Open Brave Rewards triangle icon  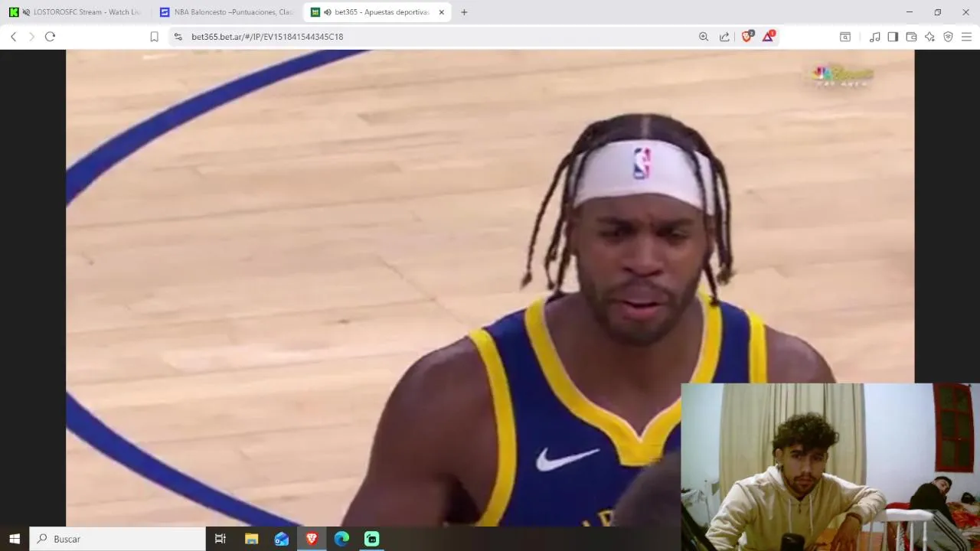(768, 36)
